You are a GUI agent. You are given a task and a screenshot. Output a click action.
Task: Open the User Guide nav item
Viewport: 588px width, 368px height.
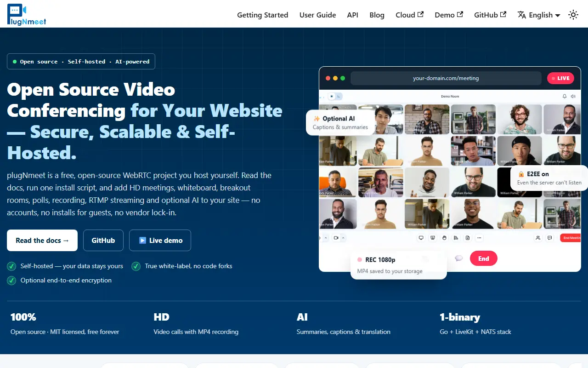click(318, 15)
